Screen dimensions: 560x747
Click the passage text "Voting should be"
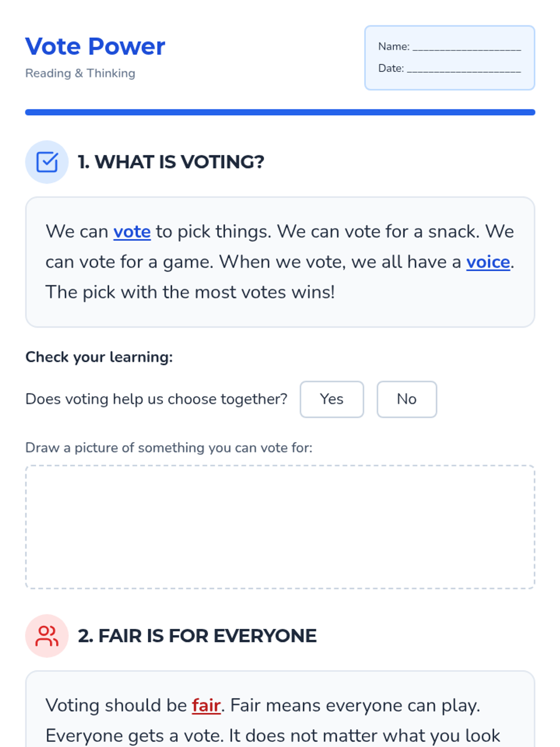pyautogui.click(x=116, y=705)
